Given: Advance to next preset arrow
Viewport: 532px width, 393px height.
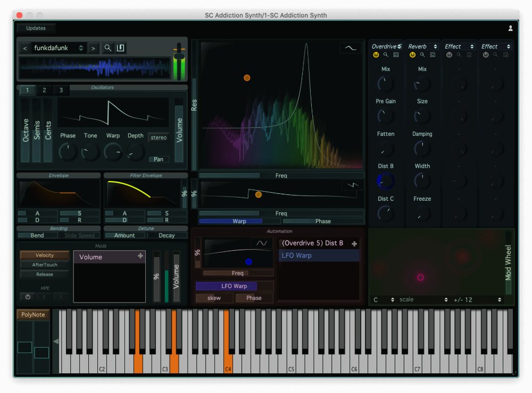Looking at the screenshot, I should pyautogui.click(x=93, y=48).
